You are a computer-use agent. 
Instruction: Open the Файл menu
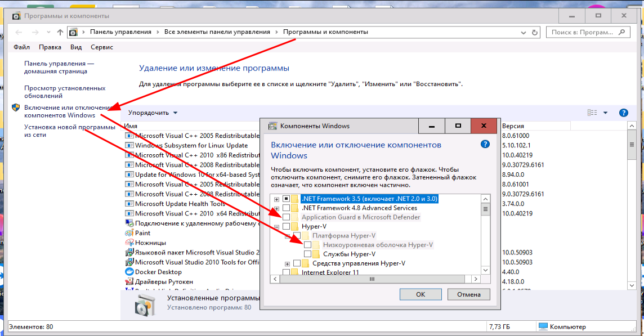click(21, 47)
